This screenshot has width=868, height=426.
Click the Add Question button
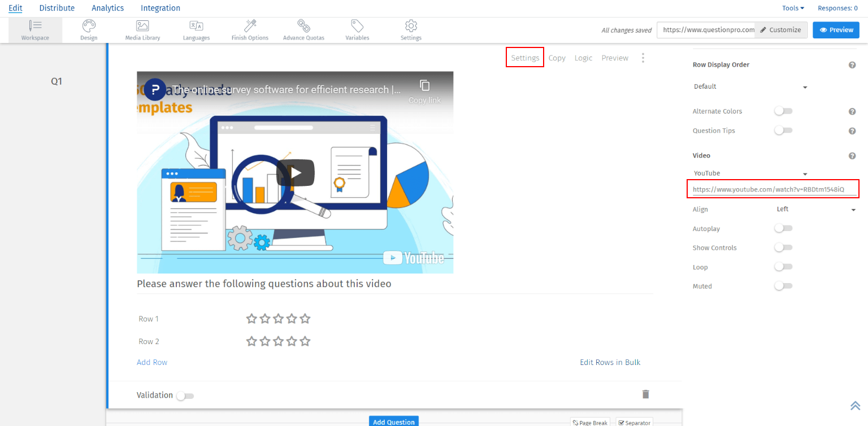(394, 421)
